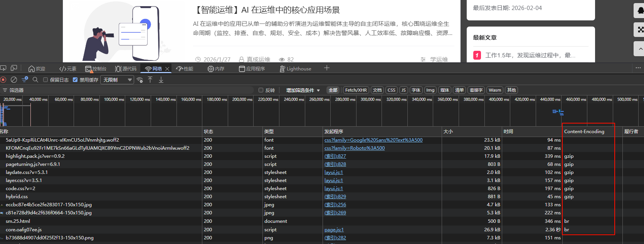Switch to 应用程序 tab
Viewport: 644px width, 244px height.
click(252, 69)
